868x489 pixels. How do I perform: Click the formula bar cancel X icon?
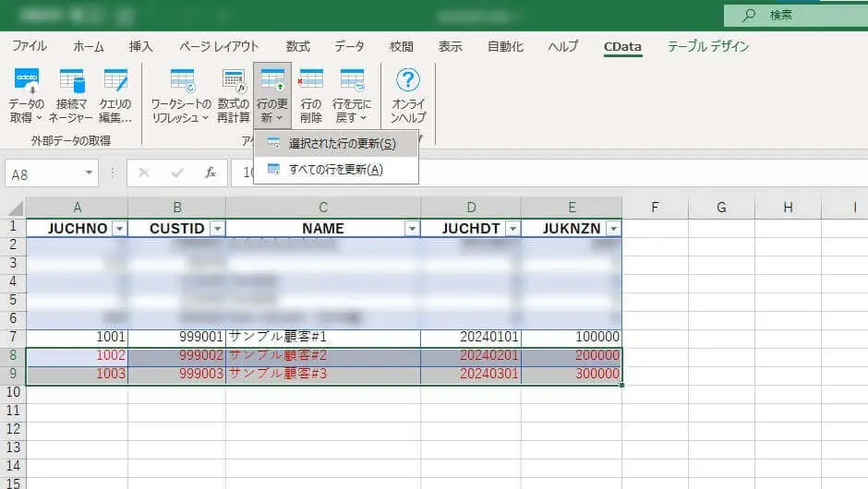tap(144, 173)
